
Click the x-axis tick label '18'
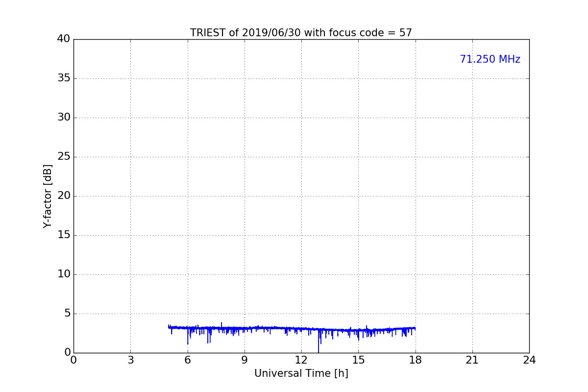coord(416,360)
